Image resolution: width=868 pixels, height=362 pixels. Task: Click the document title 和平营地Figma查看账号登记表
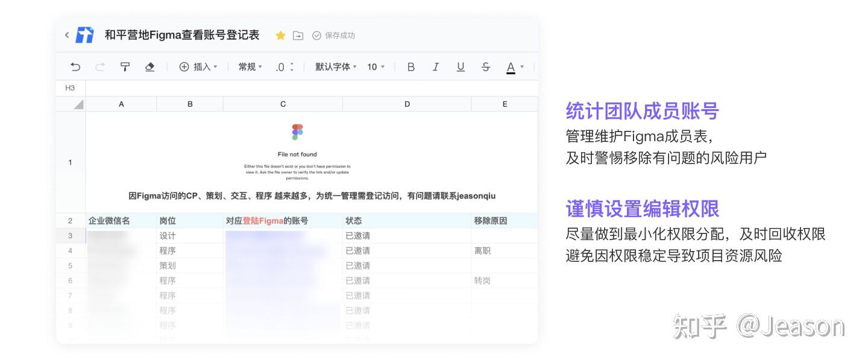182,35
